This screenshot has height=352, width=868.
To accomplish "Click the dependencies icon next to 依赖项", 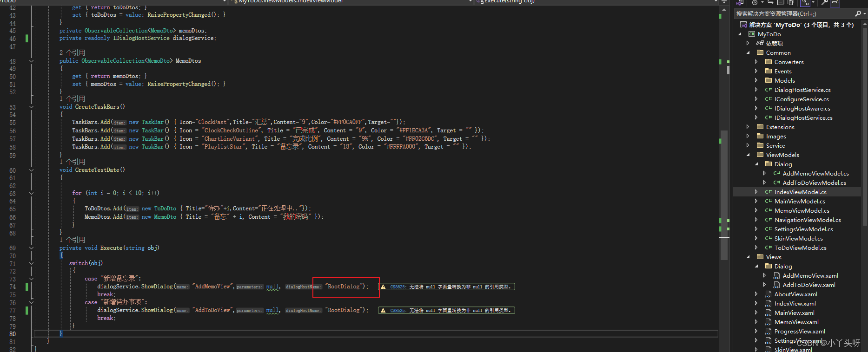I will [760, 43].
